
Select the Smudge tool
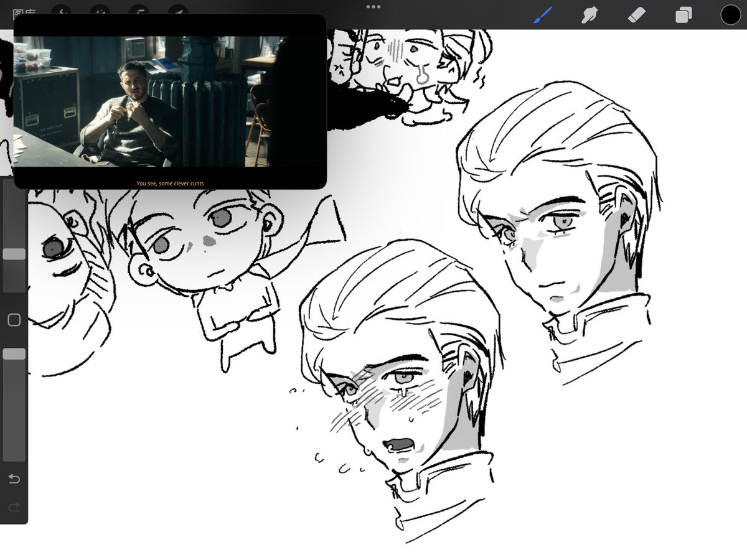pyautogui.click(x=589, y=14)
